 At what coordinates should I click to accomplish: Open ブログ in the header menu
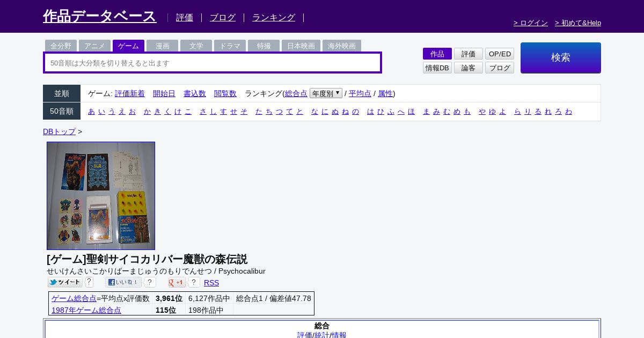[x=223, y=17]
